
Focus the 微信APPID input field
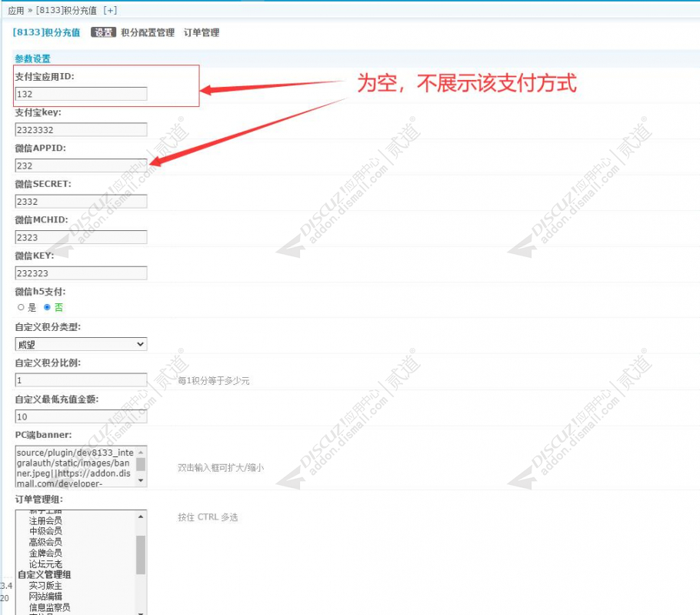point(81,165)
